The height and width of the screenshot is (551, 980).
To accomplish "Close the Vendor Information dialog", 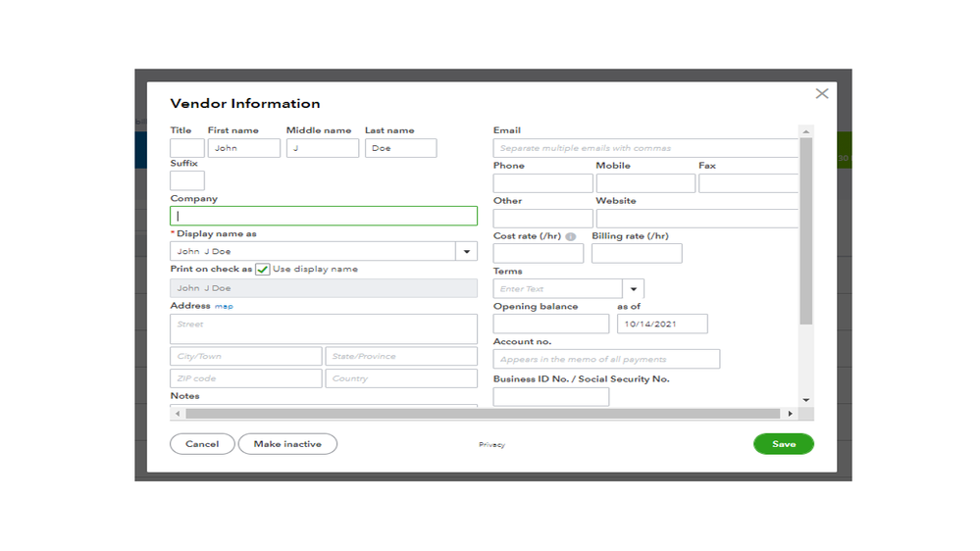I will click(822, 94).
